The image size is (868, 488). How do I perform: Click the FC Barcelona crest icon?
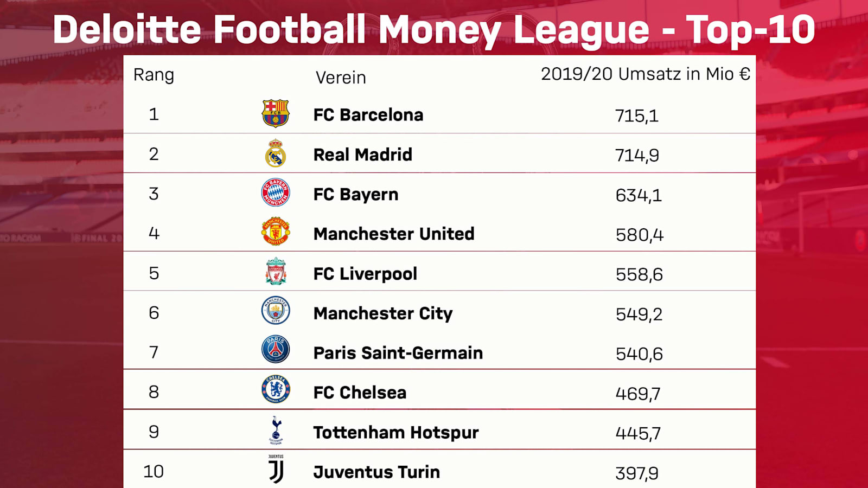(276, 113)
